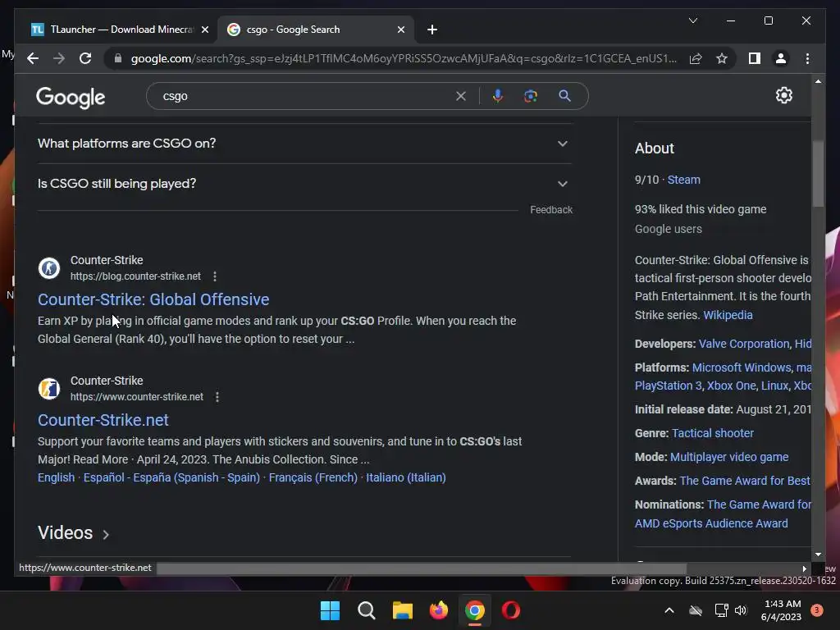The height and width of the screenshot is (630, 840).
Task: Bookmark this page with star icon
Action: (x=722, y=58)
